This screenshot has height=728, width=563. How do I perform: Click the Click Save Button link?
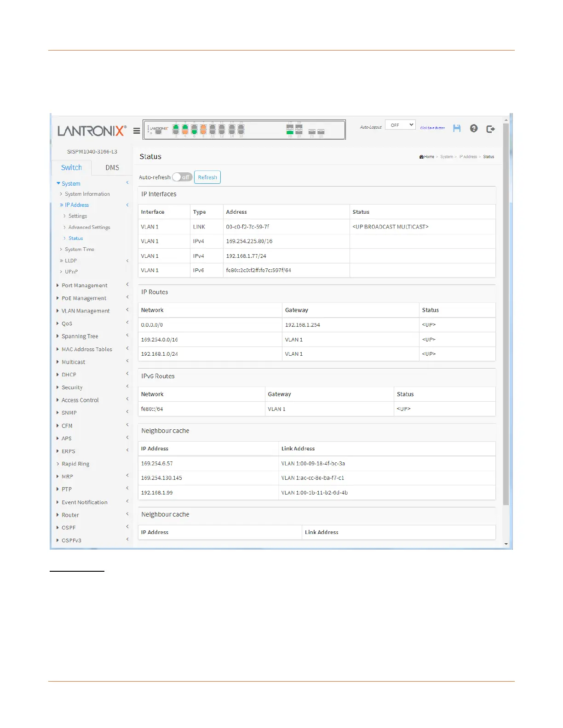(432, 128)
